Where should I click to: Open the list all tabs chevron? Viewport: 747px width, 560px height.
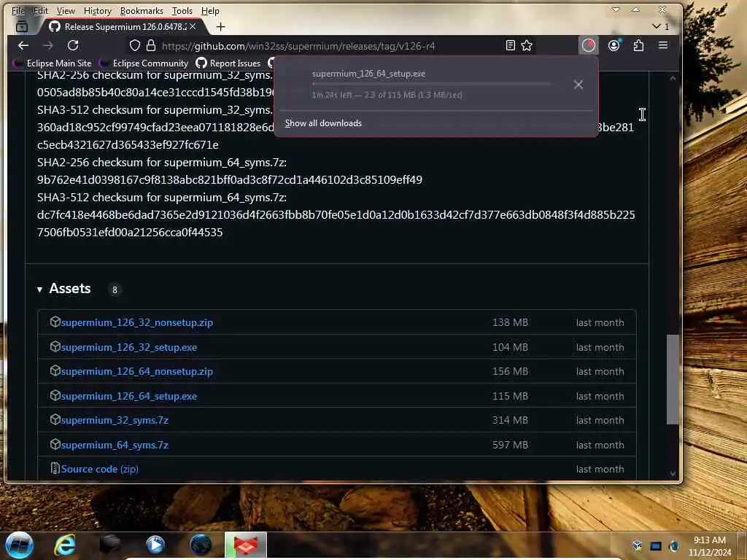[x=657, y=26]
